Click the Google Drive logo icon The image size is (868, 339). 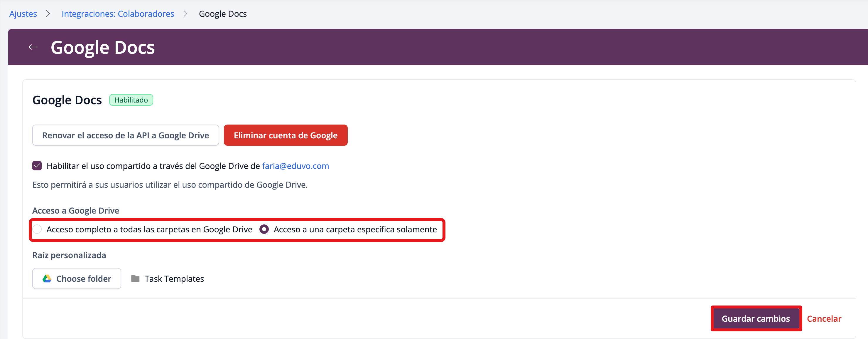coord(47,278)
